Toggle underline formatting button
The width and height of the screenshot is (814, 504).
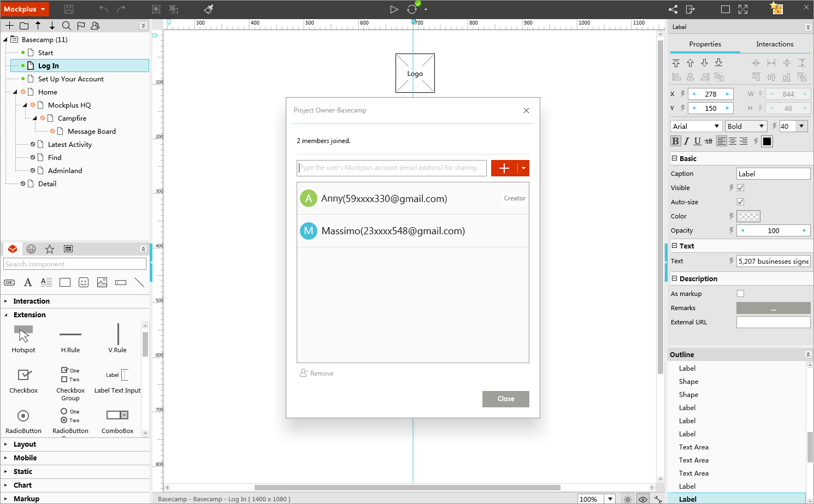click(x=698, y=141)
